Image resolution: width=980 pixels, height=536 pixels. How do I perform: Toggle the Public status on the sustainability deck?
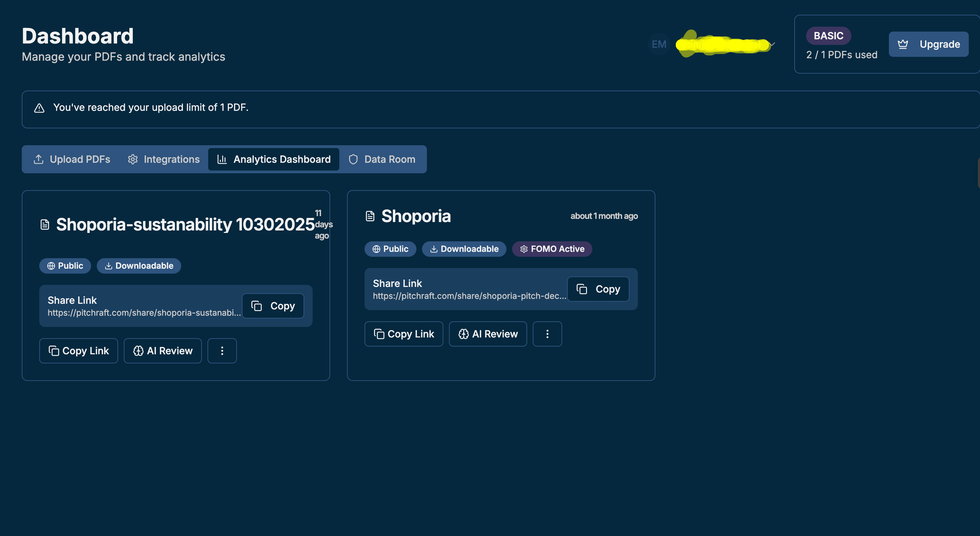point(65,266)
